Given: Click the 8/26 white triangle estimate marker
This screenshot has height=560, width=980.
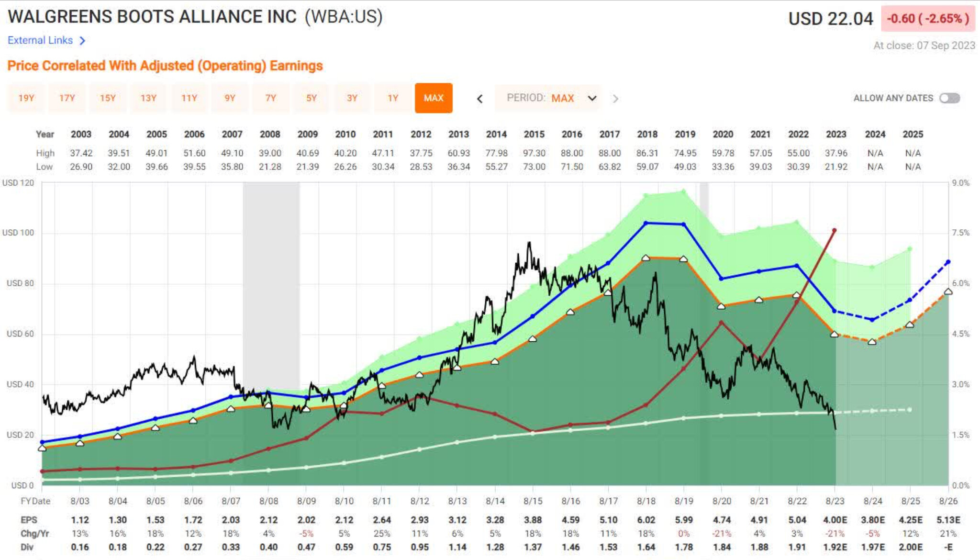Looking at the screenshot, I should 948,291.
